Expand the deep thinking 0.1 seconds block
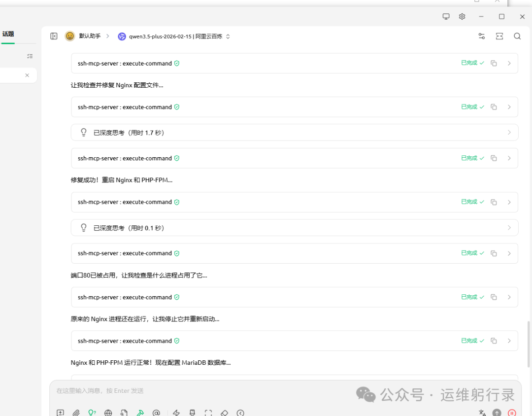The image size is (532, 416). (x=295, y=228)
